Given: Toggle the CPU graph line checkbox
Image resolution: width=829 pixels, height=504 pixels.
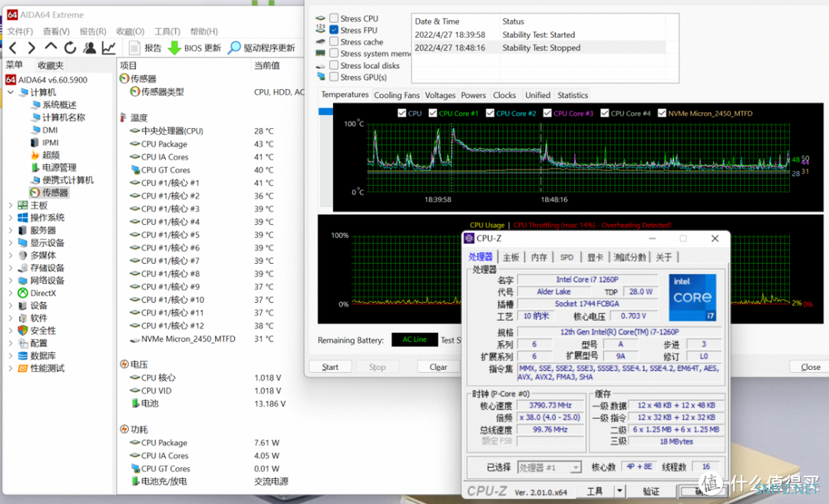Looking at the screenshot, I should (401, 113).
